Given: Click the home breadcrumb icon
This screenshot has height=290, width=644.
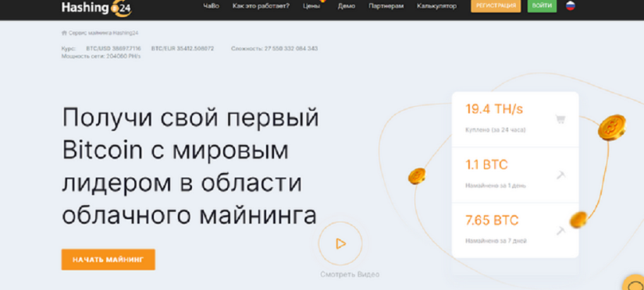Looking at the screenshot, I should click(64, 33).
